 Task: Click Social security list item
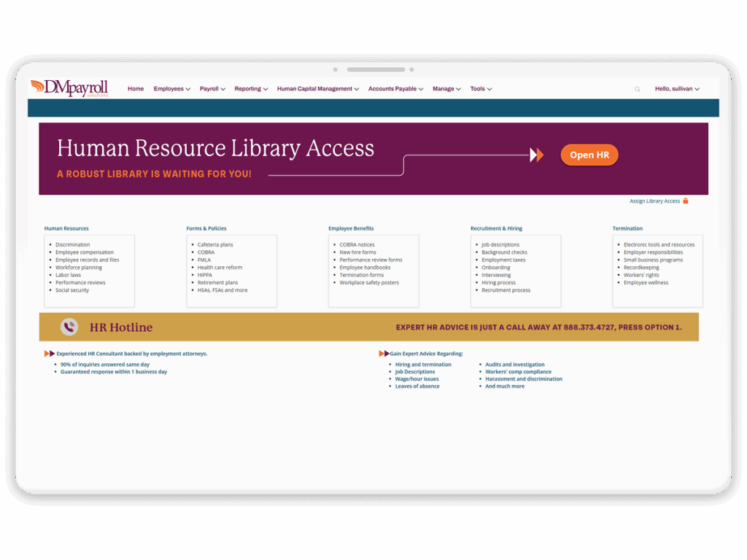(72, 290)
